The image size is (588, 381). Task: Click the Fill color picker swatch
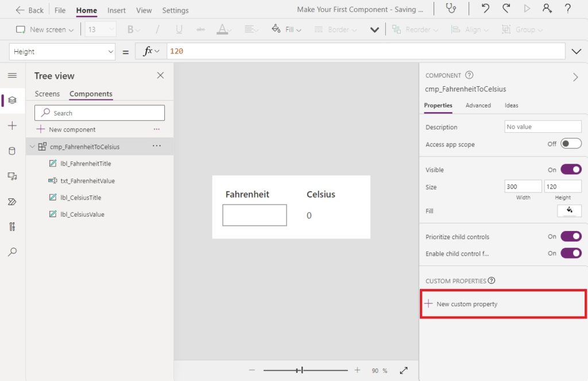pos(569,210)
